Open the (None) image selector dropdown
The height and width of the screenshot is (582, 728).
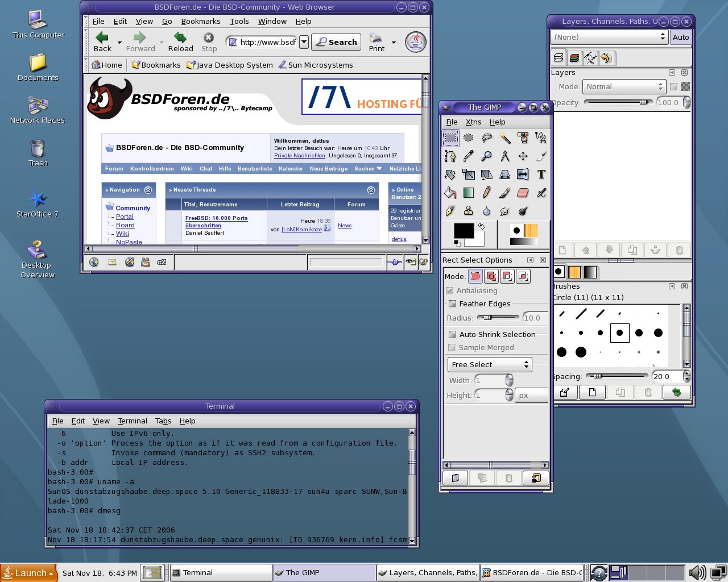point(609,37)
